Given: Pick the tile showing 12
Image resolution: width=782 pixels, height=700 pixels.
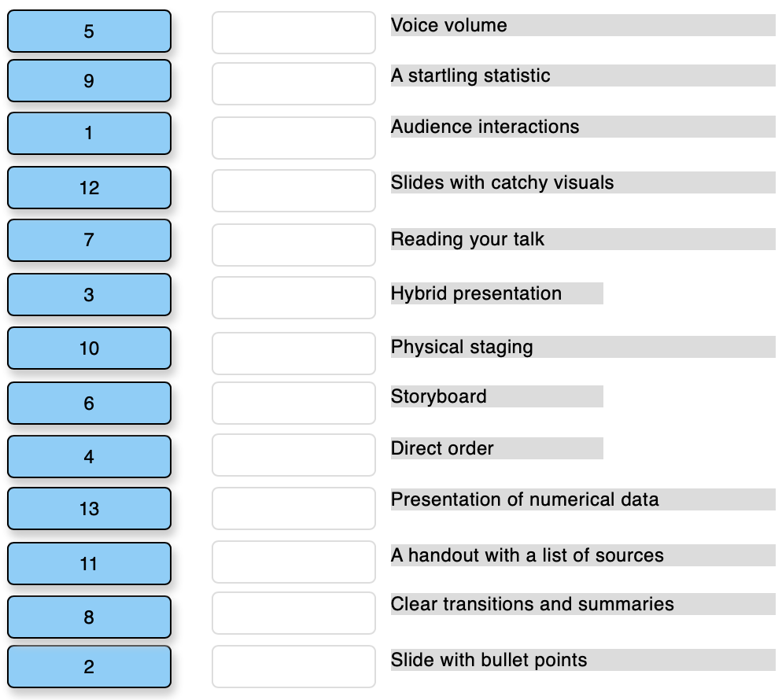Looking at the screenshot, I should (x=89, y=187).
